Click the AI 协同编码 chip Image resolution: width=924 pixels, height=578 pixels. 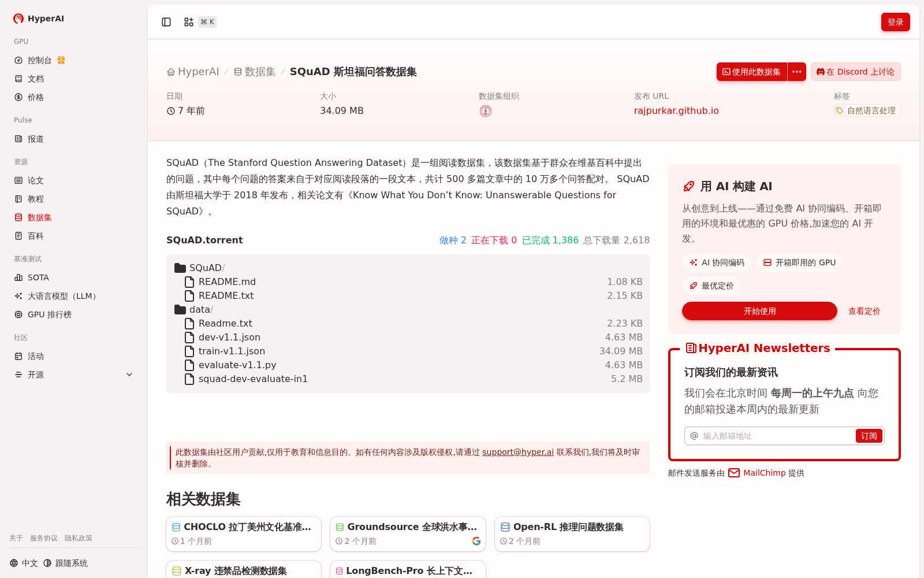pos(717,262)
